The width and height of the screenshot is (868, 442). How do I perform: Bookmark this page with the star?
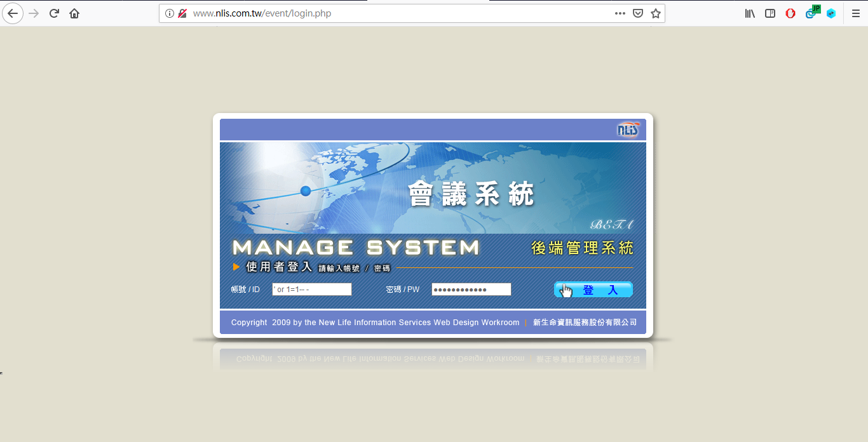point(656,13)
